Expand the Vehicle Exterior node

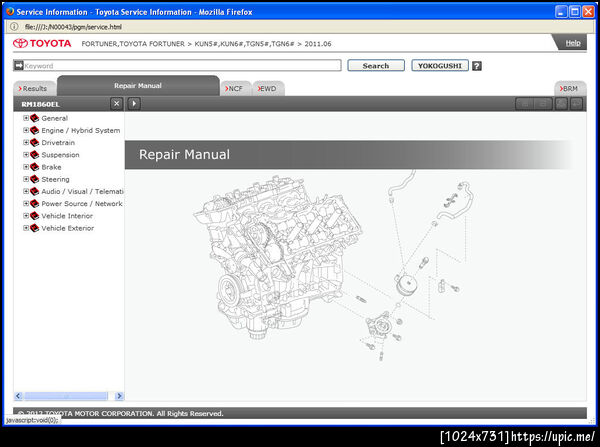[26, 228]
